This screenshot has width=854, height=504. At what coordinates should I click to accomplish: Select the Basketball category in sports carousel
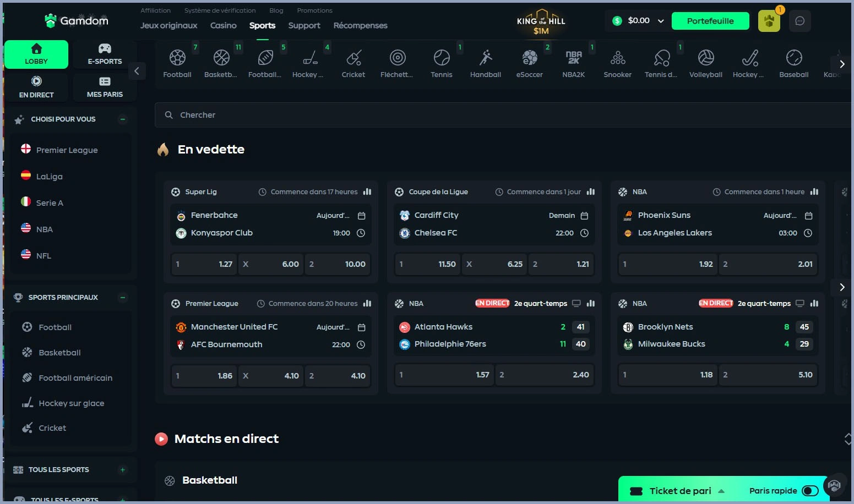(221, 63)
